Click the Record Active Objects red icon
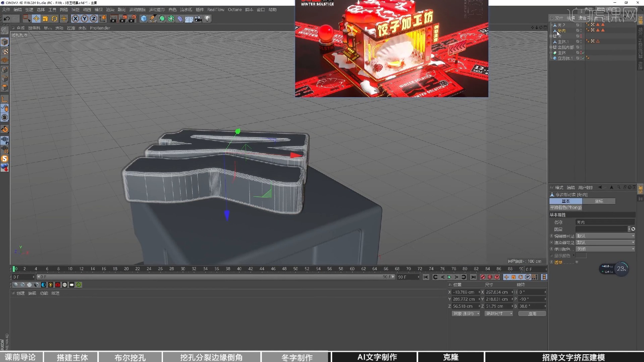Screen dimensions: 644x362 point(483,277)
